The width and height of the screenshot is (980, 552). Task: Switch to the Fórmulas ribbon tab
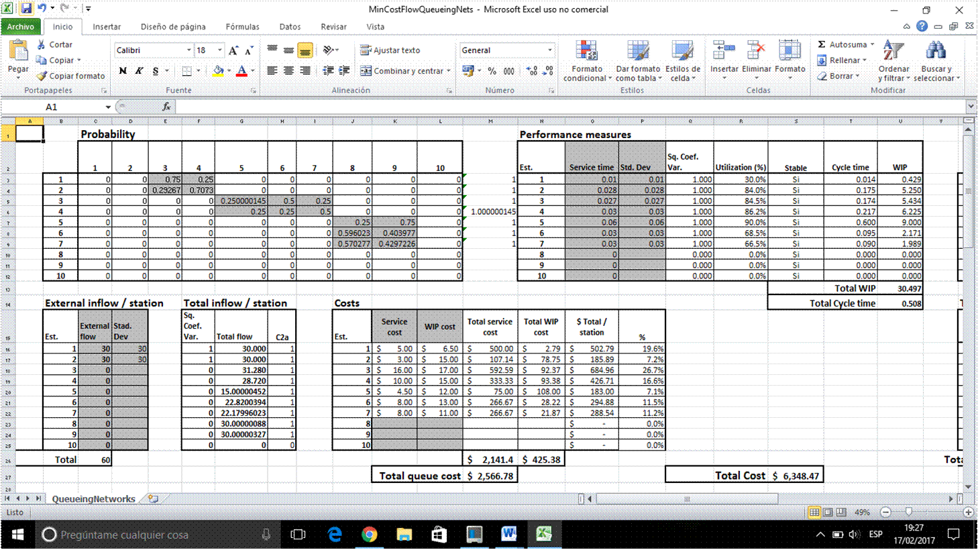pyautogui.click(x=242, y=27)
